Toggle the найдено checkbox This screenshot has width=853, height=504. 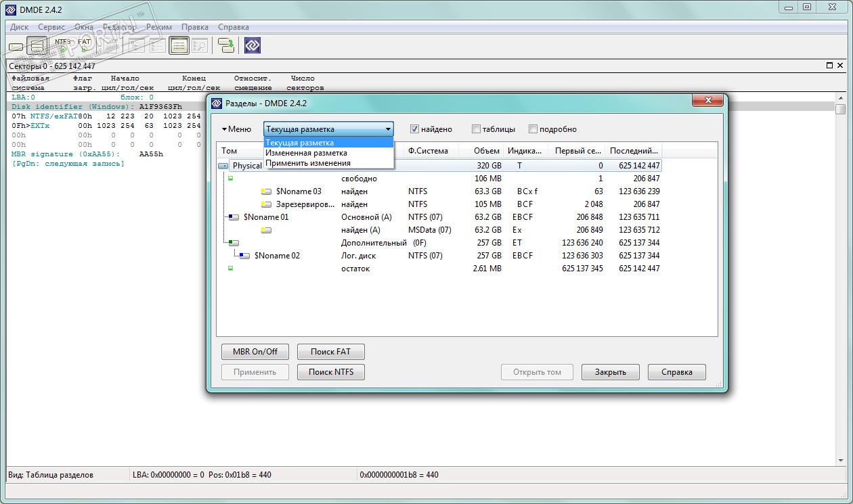tap(415, 129)
